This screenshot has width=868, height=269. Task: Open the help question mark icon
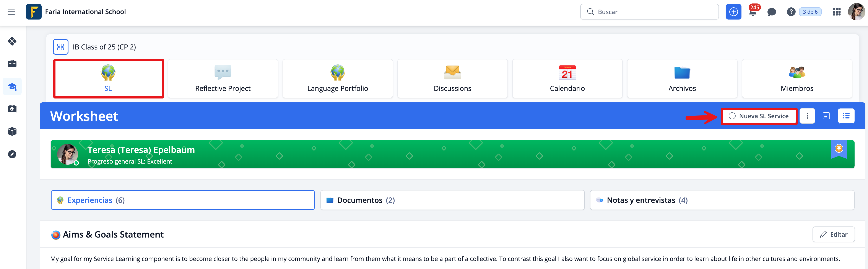[791, 12]
